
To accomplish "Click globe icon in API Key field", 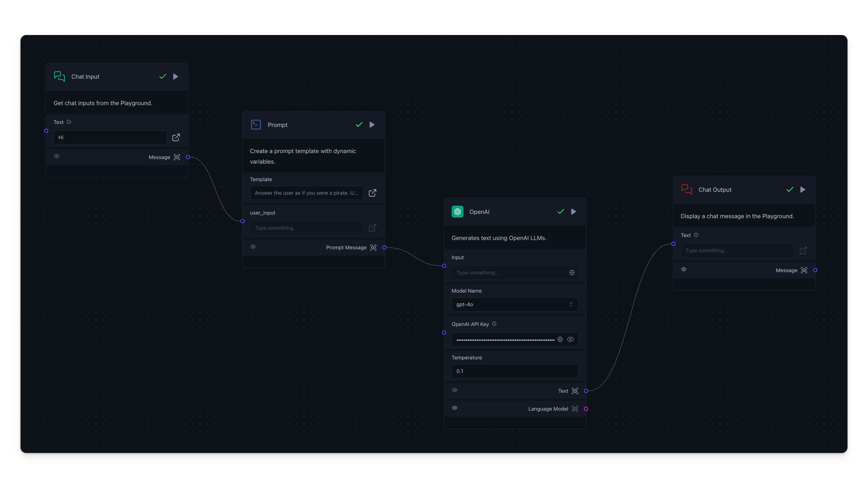I will (560, 339).
